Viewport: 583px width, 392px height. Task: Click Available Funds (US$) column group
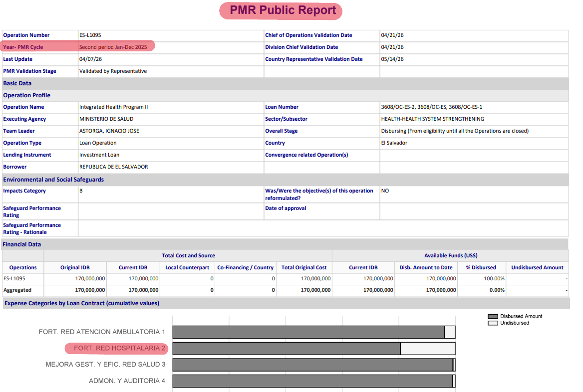point(451,256)
